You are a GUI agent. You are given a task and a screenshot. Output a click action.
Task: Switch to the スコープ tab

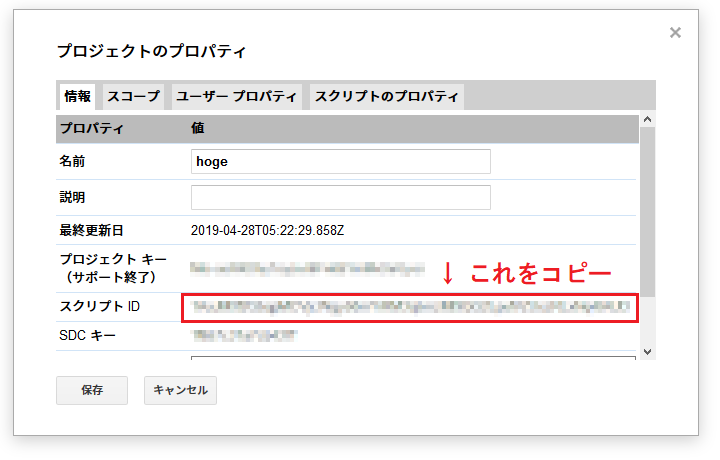click(133, 96)
